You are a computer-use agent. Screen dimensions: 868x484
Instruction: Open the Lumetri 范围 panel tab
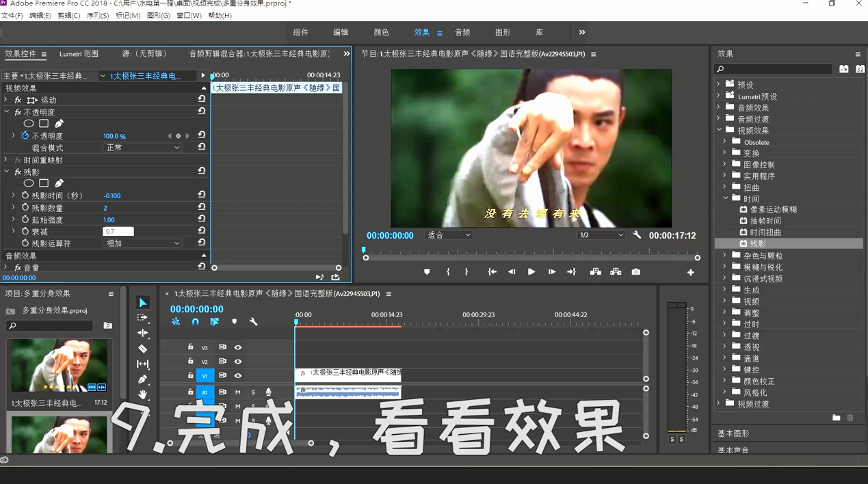79,54
